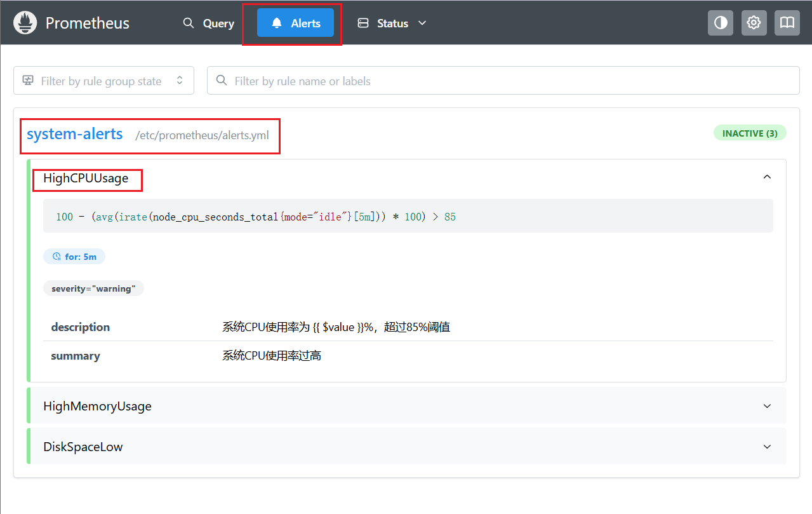Viewport: 812px width, 514px height.
Task: Click the search icon in rule name filter
Action: (222, 81)
